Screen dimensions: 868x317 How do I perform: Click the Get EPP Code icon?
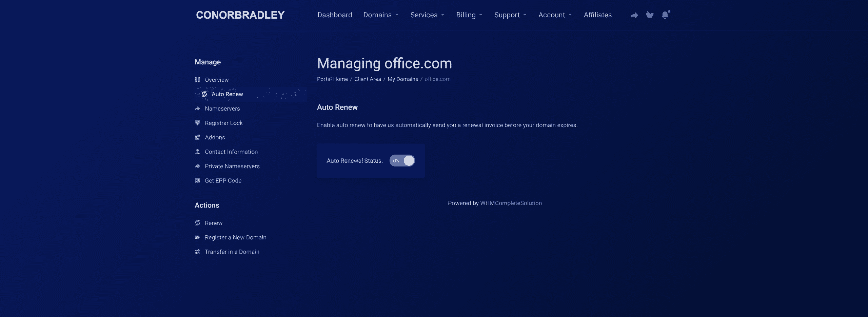click(197, 181)
